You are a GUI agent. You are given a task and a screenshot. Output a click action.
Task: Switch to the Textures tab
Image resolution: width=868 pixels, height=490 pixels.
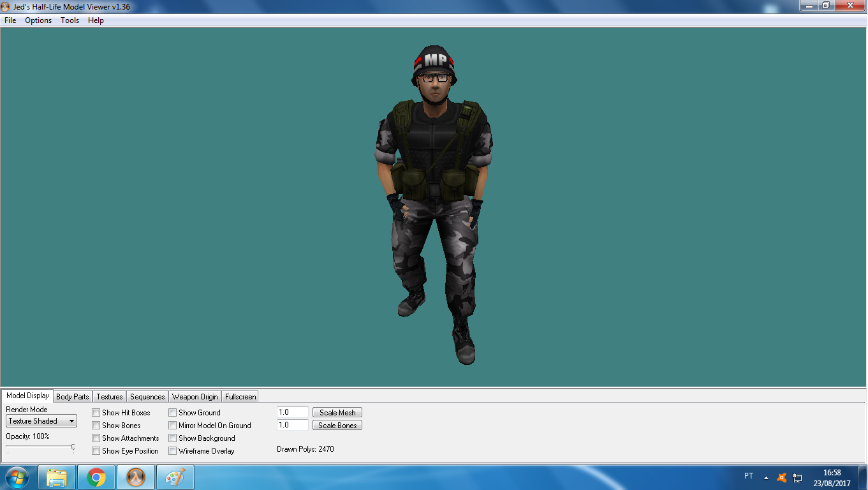(x=110, y=397)
